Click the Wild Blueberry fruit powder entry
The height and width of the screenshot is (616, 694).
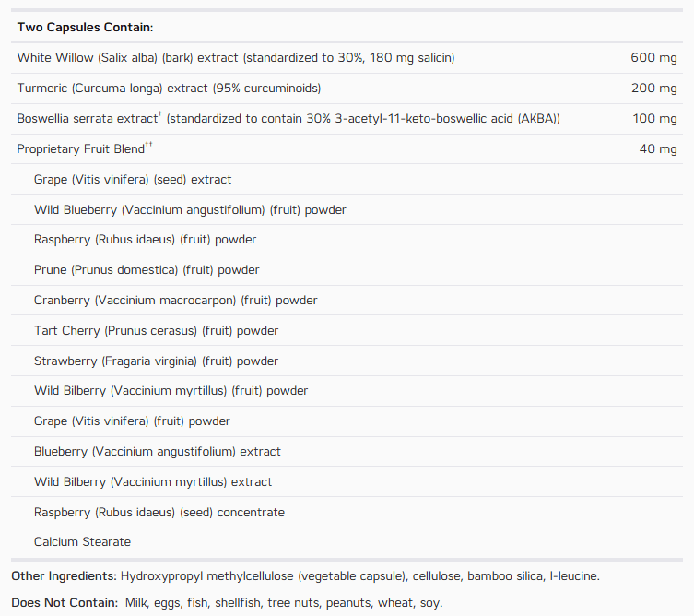point(190,210)
